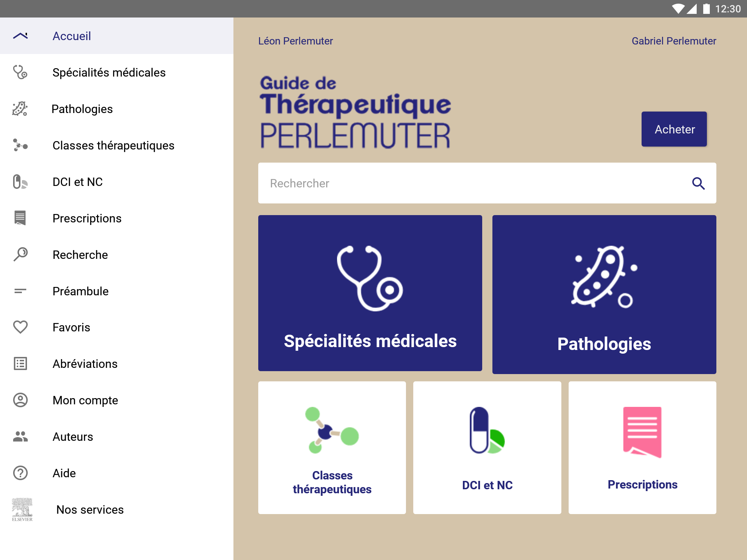Image resolution: width=747 pixels, height=560 pixels.
Task: Tap the Elsevier logo beside Nos services
Action: point(22,510)
